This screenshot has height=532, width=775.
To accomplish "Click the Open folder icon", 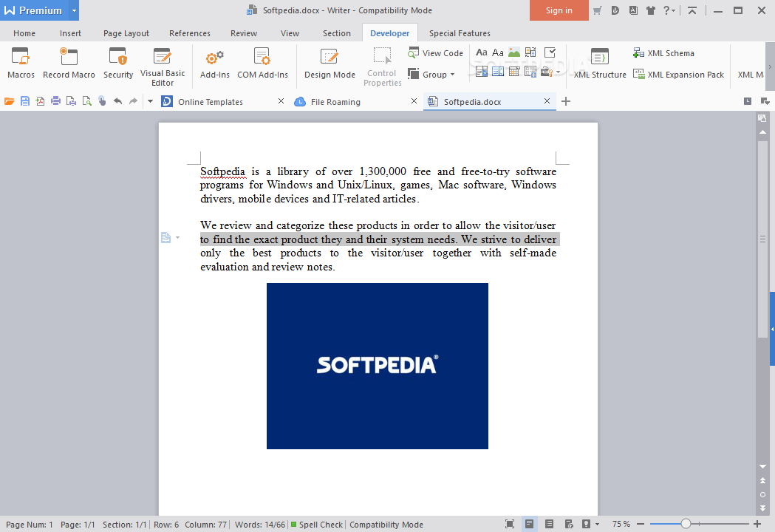I will 9,101.
